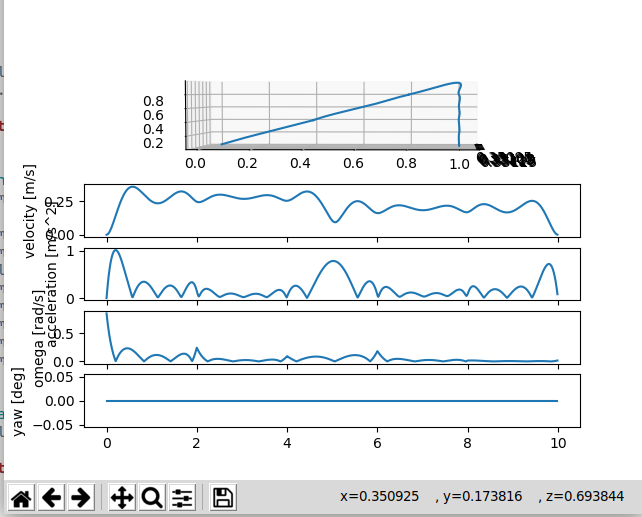Click the acceleration peak near time 5
Image resolution: width=642 pixels, height=517 pixels.
coord(333,261)
